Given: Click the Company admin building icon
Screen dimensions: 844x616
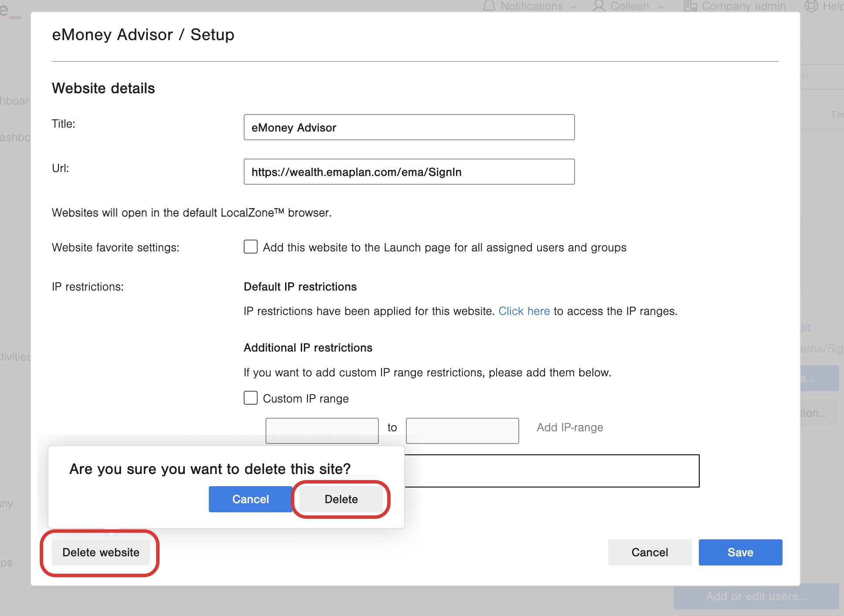Looking at the screenshot, I should pos(690,6).
